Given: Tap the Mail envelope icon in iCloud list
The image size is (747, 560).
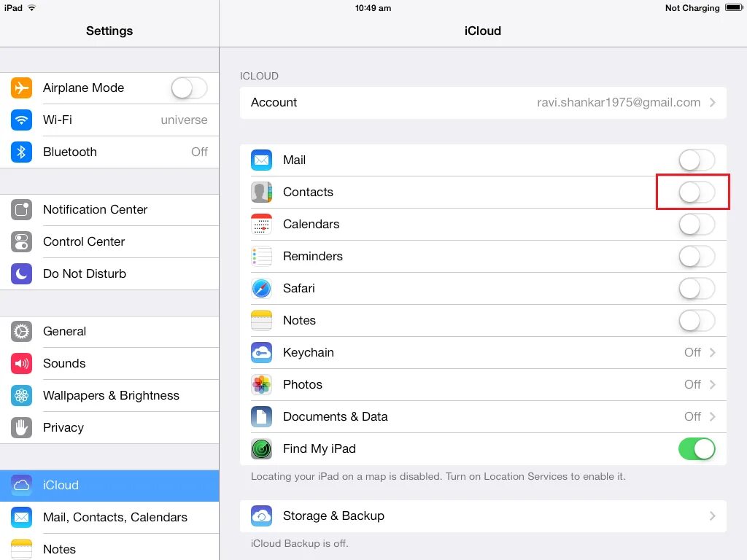Looking at the screenshot, I should click(262, 160).
